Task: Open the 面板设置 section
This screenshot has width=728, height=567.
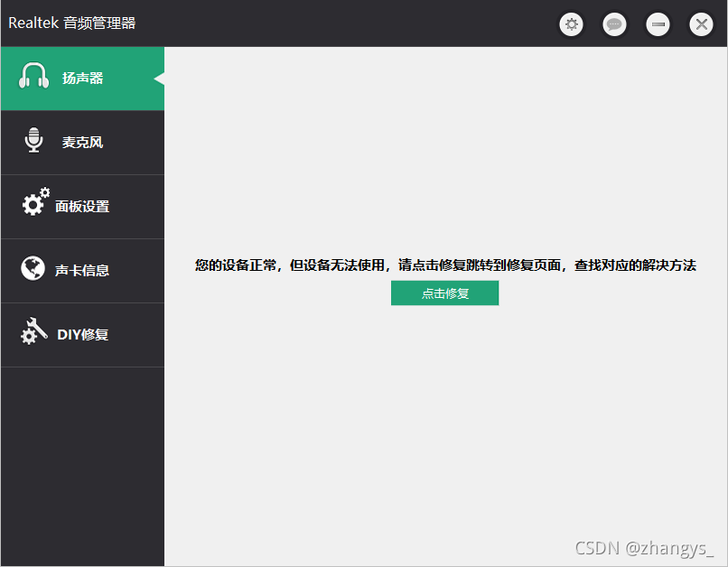Action: tap(82, 207)
